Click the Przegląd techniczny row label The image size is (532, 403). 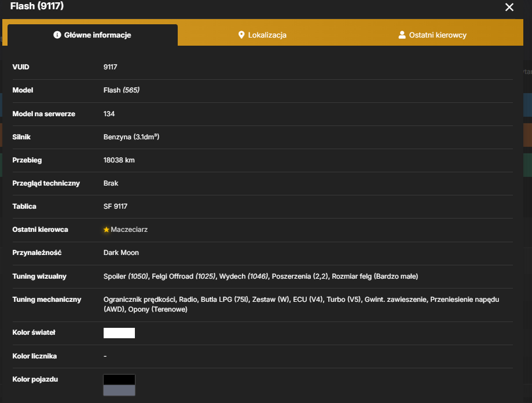coord(46,183)
